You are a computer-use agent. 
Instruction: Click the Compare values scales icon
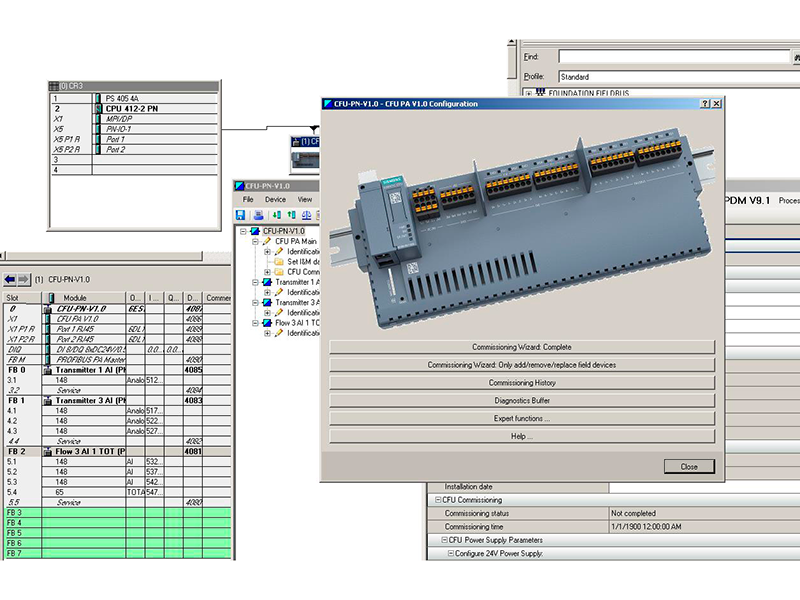click(x=307, y=215)
